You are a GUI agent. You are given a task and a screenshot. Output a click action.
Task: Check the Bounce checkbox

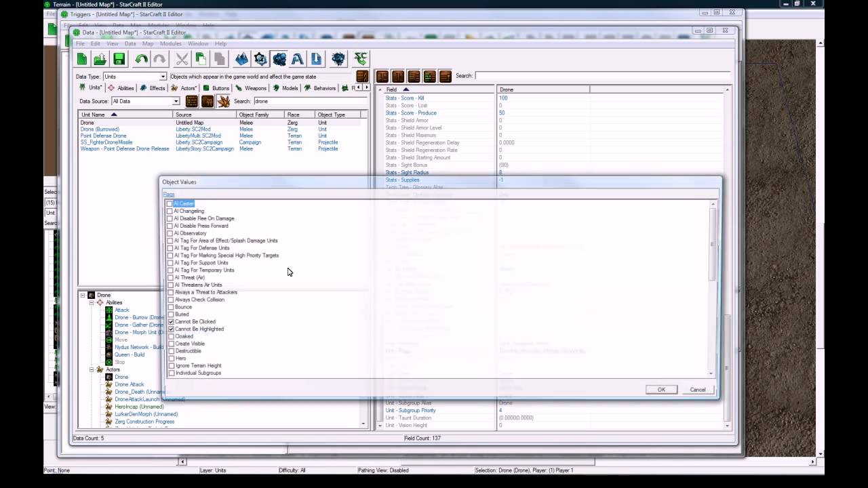click(171, 306)
